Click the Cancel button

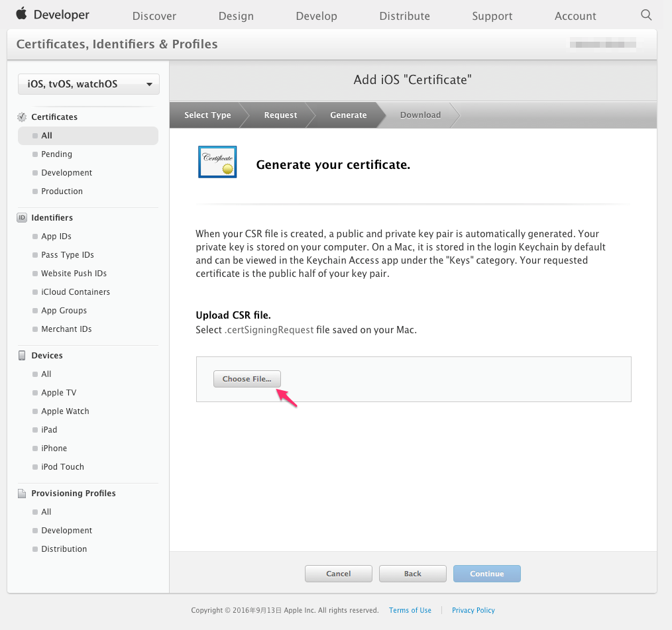(339, 574)
